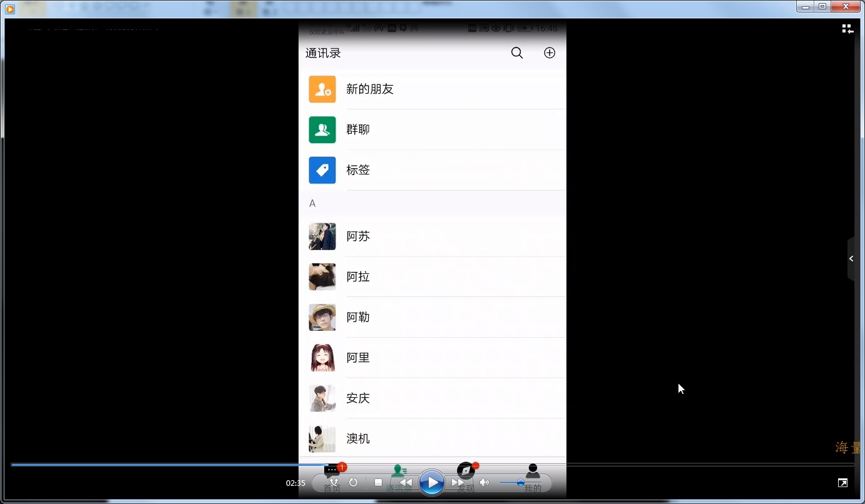Viewport: 865px width, 504px height.
Task: Select 阿里's anime girl avatar
Action: 322,358
